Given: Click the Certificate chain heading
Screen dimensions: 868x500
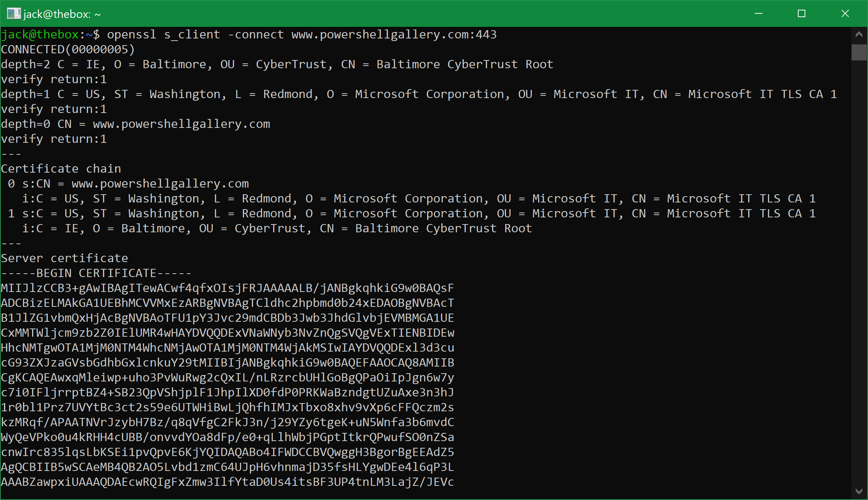Looking at the screenshot, I should tap(61, 168).
